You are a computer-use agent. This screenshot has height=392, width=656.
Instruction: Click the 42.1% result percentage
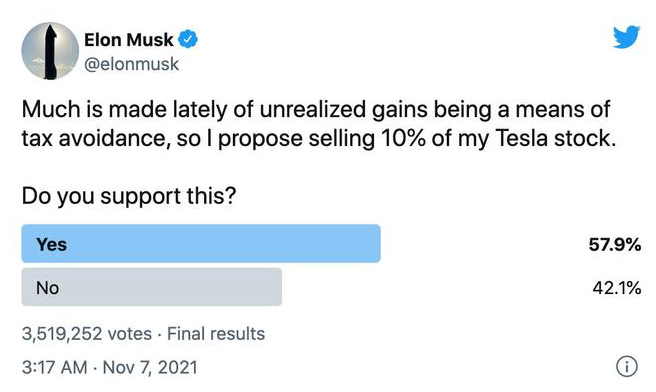617,288
